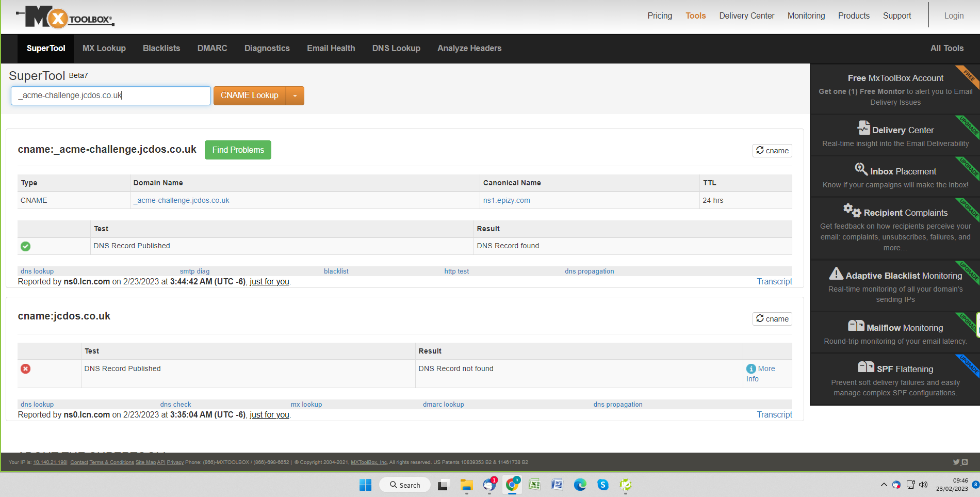
Task: Click the SuperTool domain input field
Action: (x=110, y=96)
